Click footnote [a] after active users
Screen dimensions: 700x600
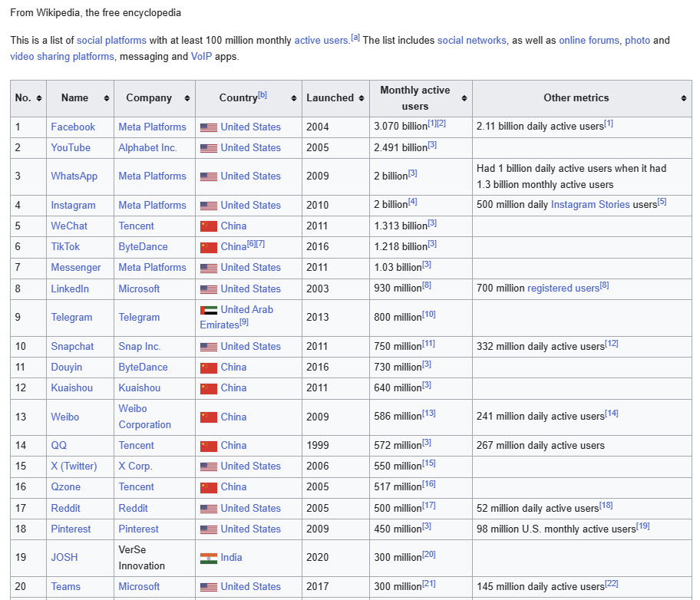(354, 36)
